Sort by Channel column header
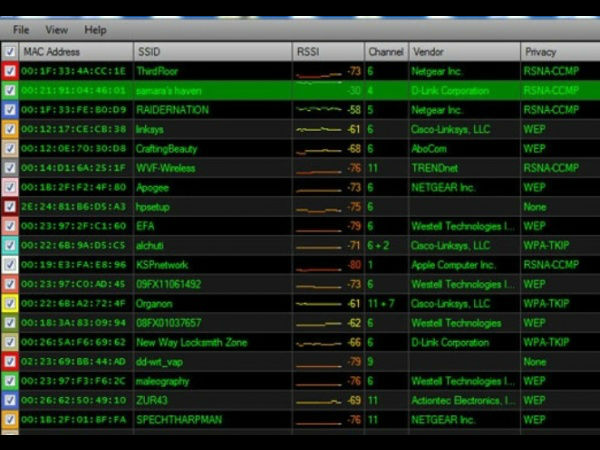The height and width of the screenshot is (450, 600). (x=386, y=52)
